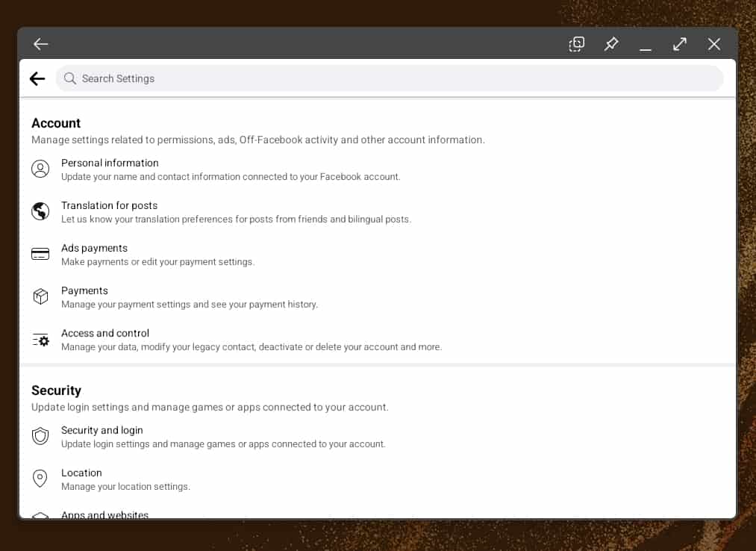Viewport: 756px width, 551px height.
Task: Open Access and control settings
Action: point(105,334)
